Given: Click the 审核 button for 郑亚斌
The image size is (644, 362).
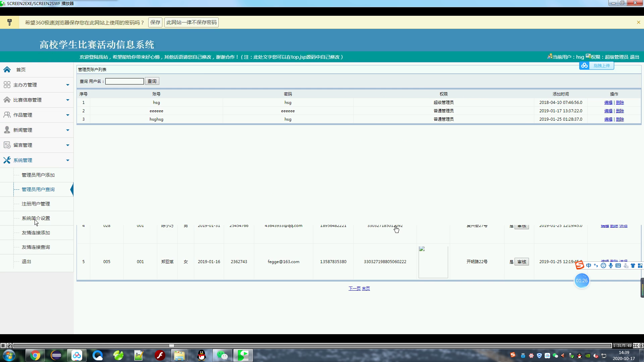Looking at the screenshot, I should click(x=522, y=262).
